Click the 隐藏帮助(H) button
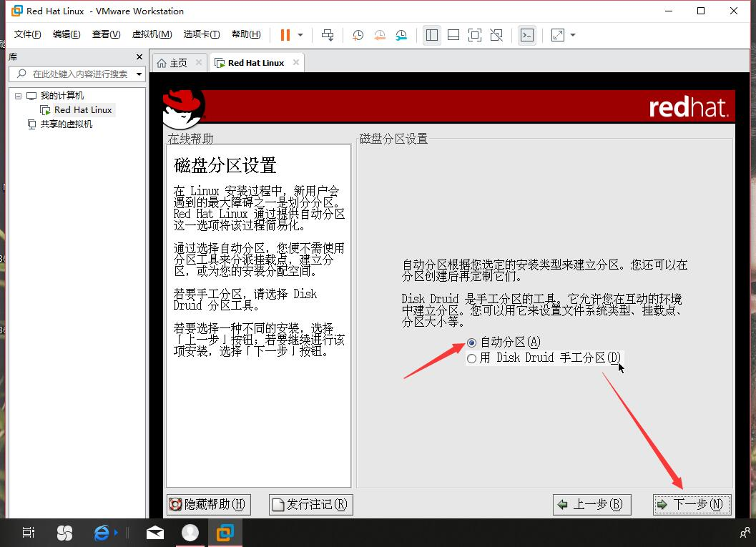756x547 pixels. 209,505
